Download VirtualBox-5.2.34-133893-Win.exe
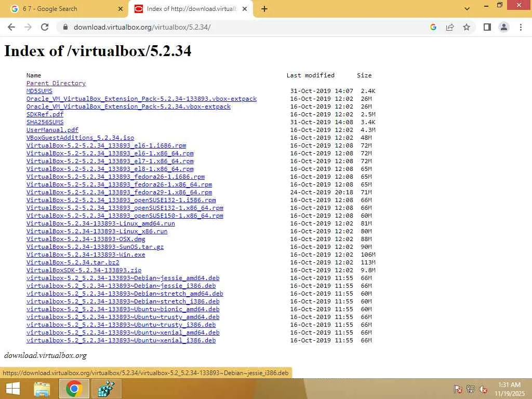532x399 pixels. [86, 255]
